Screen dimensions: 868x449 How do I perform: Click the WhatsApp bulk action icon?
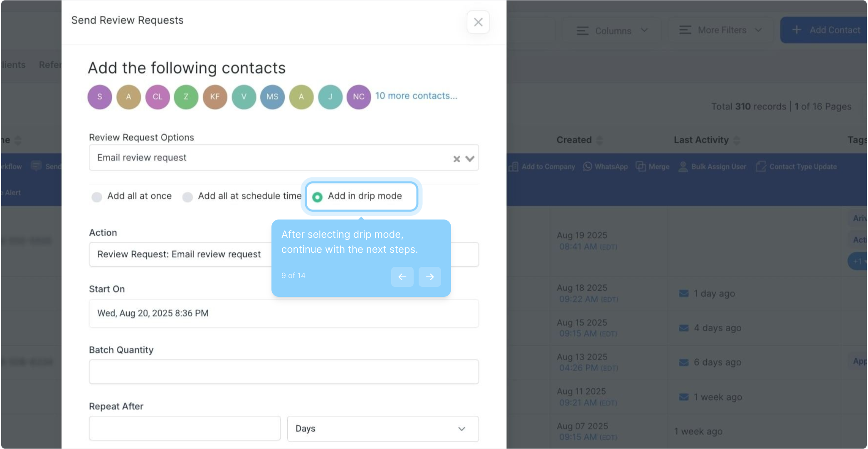(587, 167)
